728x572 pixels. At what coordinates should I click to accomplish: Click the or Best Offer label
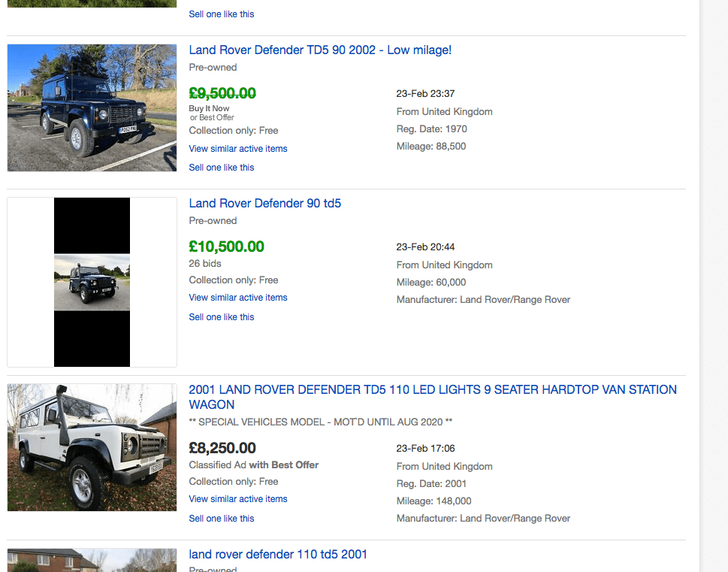pos(212,117)
